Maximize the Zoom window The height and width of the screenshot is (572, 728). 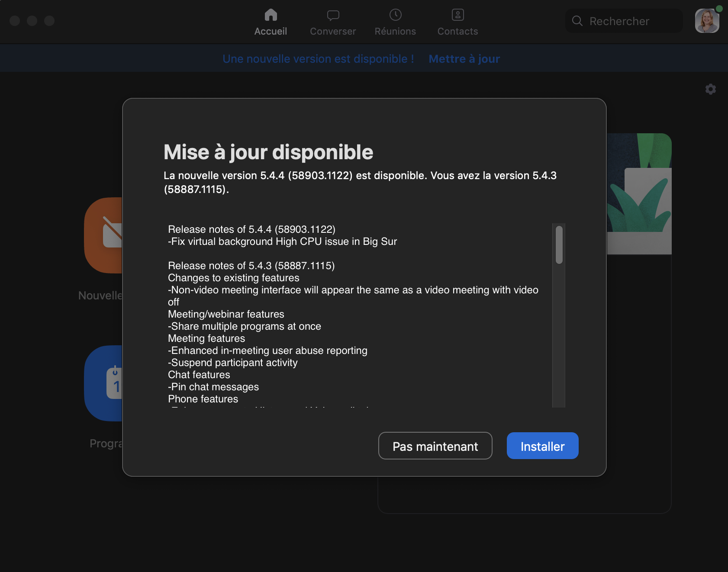(x=49, y=21)
